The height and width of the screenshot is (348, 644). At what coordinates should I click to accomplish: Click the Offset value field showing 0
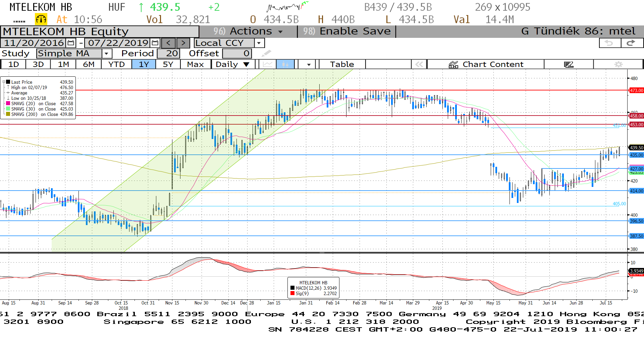(x=236, y=53)
